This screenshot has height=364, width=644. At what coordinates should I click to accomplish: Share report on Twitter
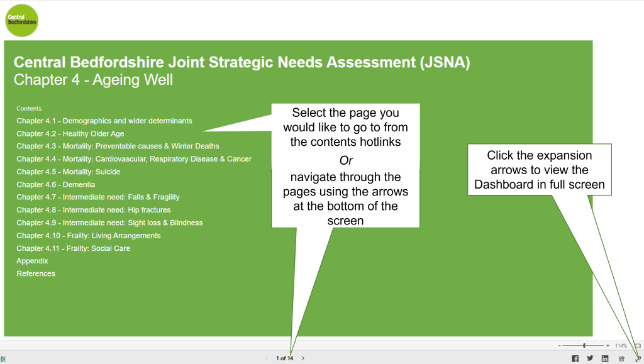pos(590,358)
